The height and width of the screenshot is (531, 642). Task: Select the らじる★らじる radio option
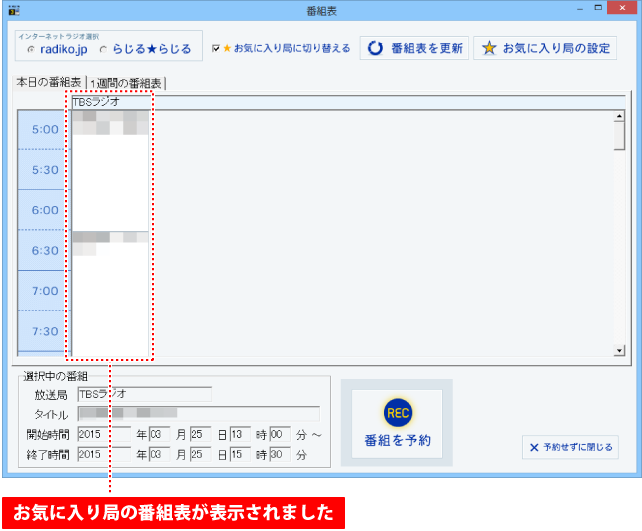pos(145,50)
